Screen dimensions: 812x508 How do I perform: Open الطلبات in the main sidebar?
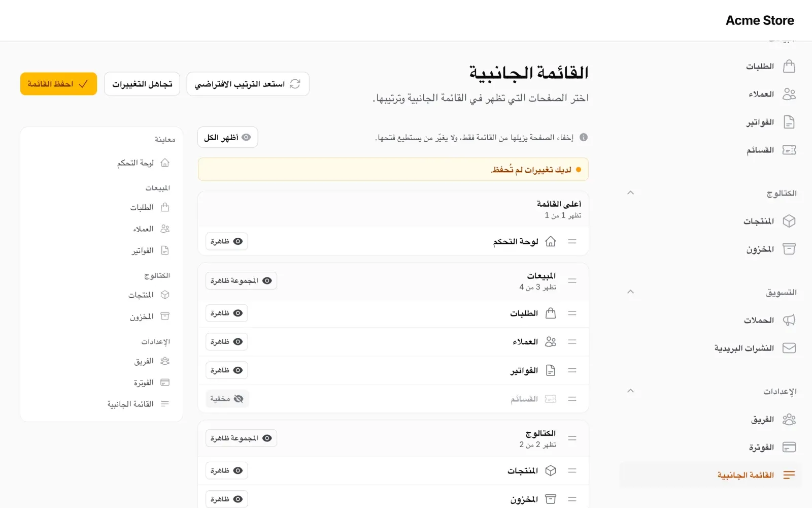click(x=710, y=66)
